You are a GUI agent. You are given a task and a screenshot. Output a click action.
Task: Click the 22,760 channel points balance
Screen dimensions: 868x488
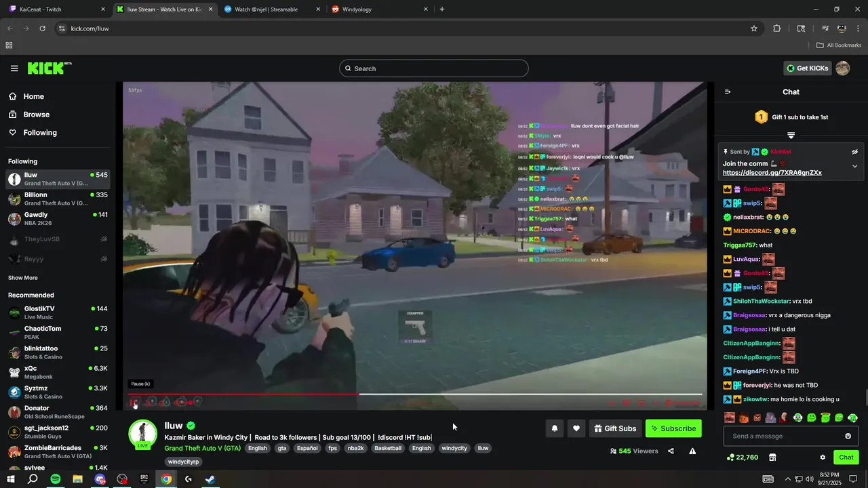click(742, 457)
